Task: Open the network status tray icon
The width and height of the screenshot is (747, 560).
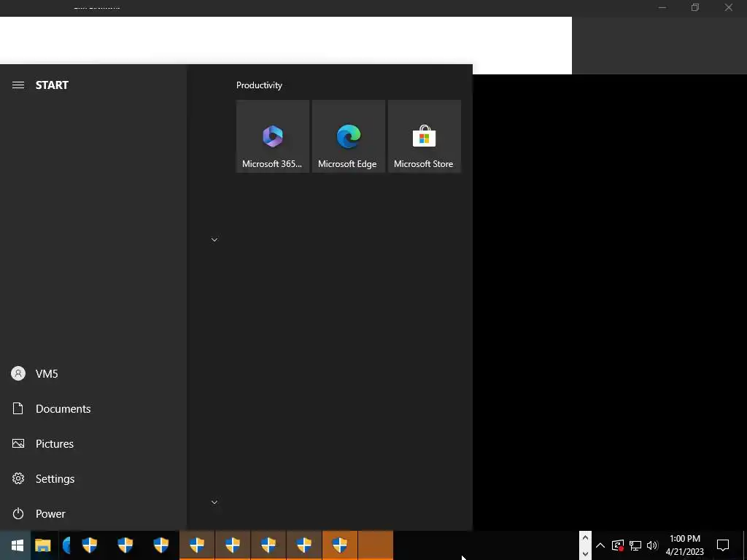Action: pos(635,545)
